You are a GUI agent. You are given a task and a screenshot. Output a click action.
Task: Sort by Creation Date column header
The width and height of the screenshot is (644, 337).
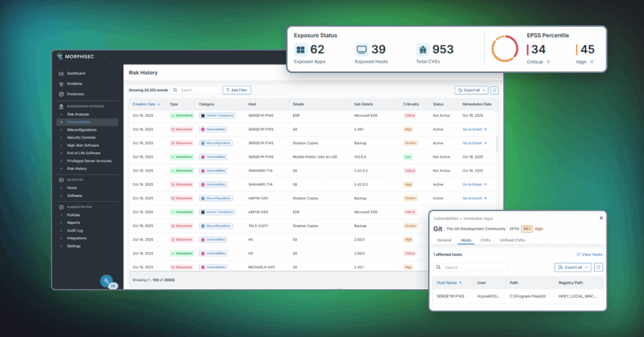click(146, 104)
